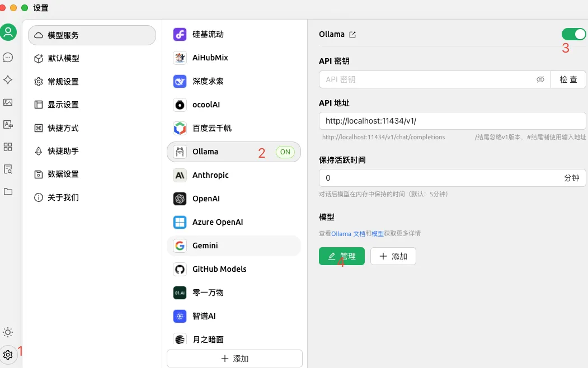Click the ocoolAI provider icon
This screenshot has width=588, height=368.
point(180,105)
